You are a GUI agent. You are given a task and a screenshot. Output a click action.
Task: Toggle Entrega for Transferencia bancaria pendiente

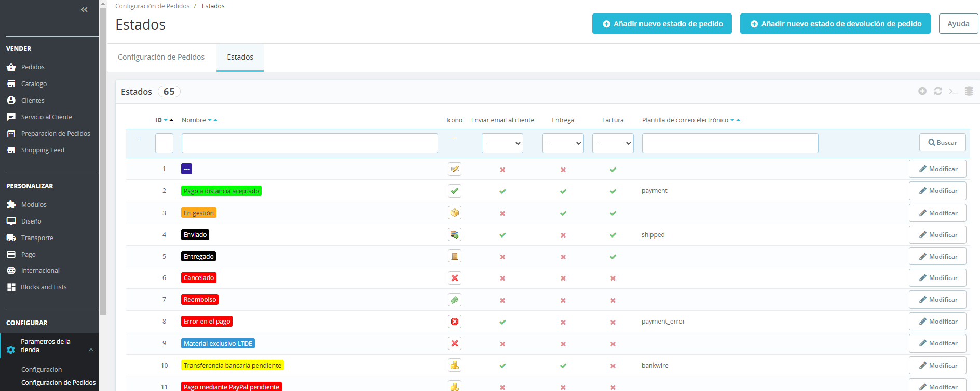(x=563, y=366)
